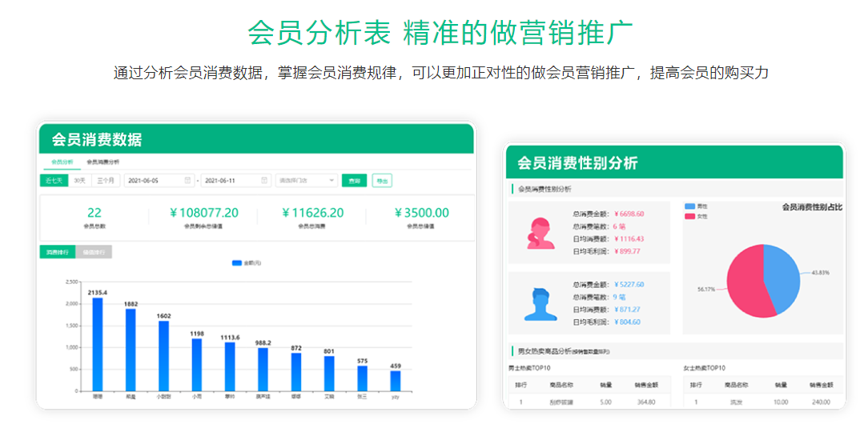The height and width of the screenshot is (436, 868).
Task: Click the bar labeled 1113.6
Action: (x=230, y=367)
